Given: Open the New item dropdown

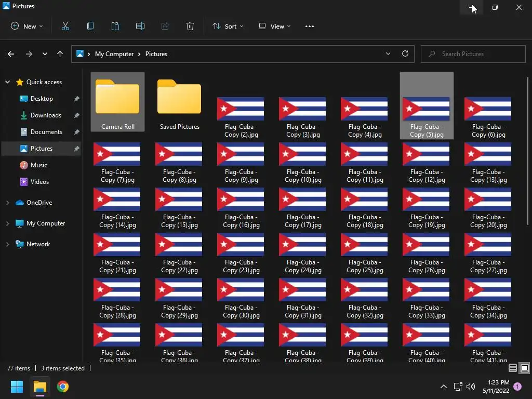Looking at the screenshot, I should point(27,26).
